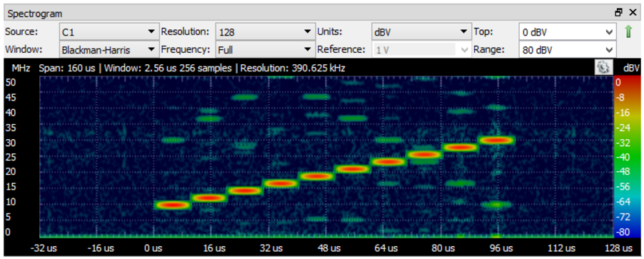Click the dBV label above color scale
Screen dimensions: 644x259
(631, 68)
